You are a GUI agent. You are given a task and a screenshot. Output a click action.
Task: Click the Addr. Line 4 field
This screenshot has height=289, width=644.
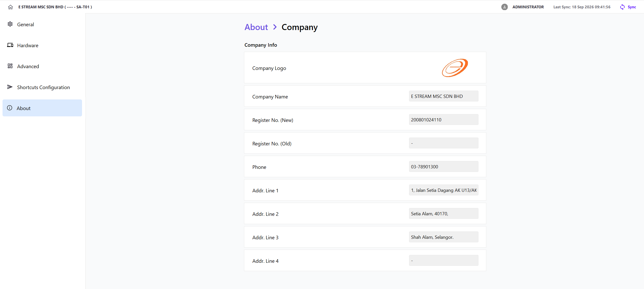click(x=444, y=260)
